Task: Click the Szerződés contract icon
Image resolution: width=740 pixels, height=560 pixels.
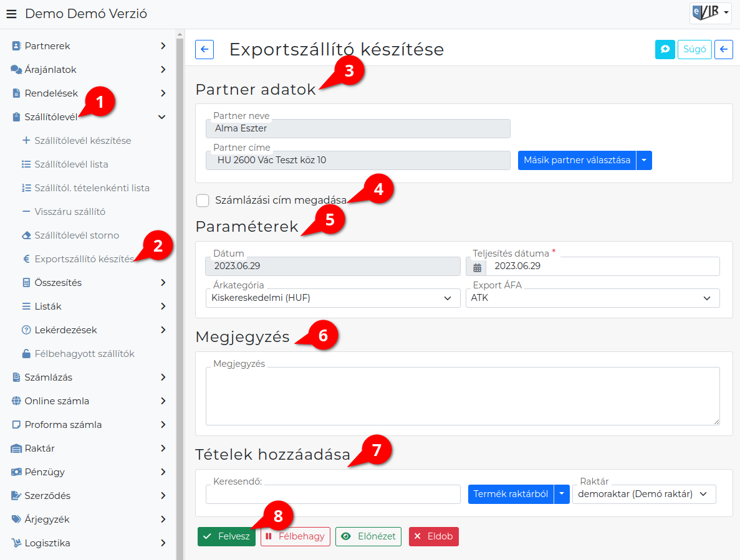Action: (x=16, y=495)
